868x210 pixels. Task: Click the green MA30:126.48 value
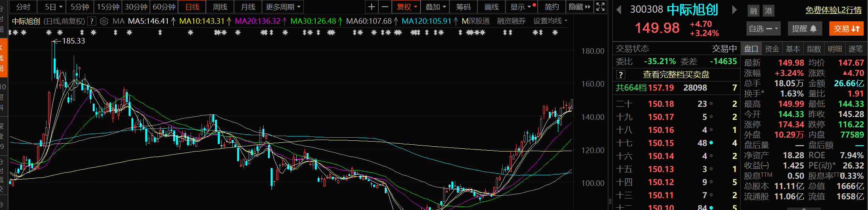[313, 21]
